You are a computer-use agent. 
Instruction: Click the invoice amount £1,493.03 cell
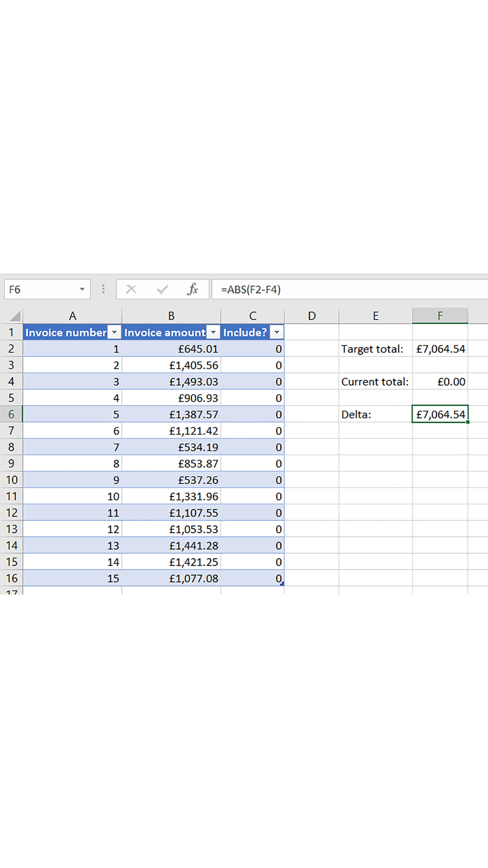[171, 382]
